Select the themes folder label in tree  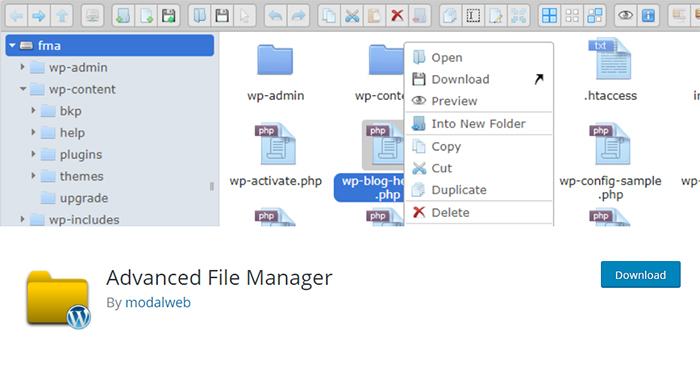tap(82, 176)
